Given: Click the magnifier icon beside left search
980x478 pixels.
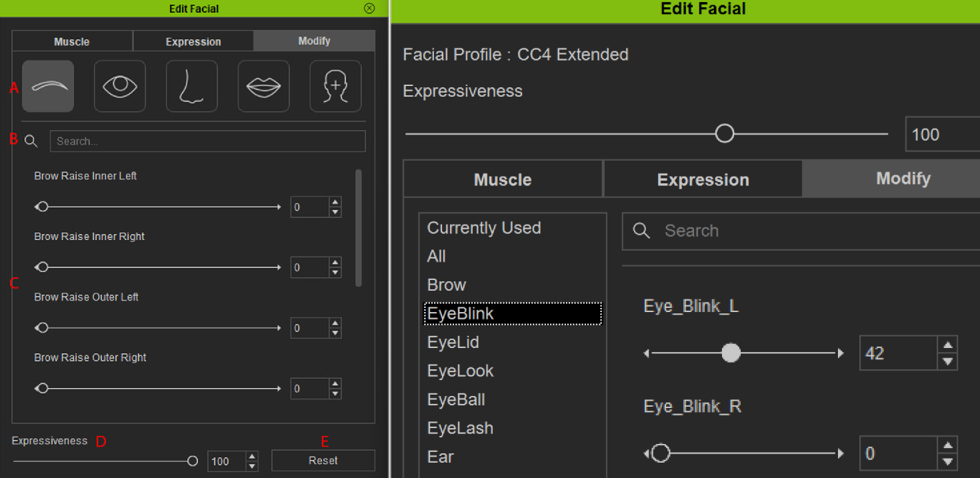Looking at the screenshot, I should point(31,141).
